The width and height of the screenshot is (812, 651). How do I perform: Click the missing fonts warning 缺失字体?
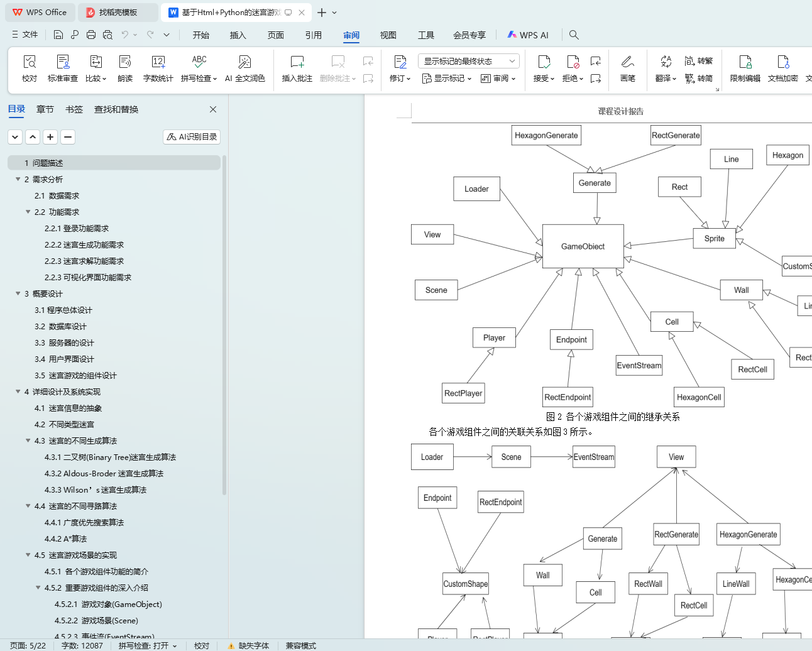pyautogui.click(x=249, y=645)
